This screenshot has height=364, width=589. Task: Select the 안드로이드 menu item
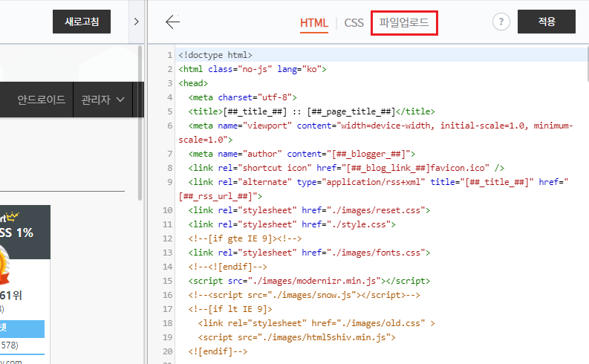pyautogui.click(x=42, y=100)
